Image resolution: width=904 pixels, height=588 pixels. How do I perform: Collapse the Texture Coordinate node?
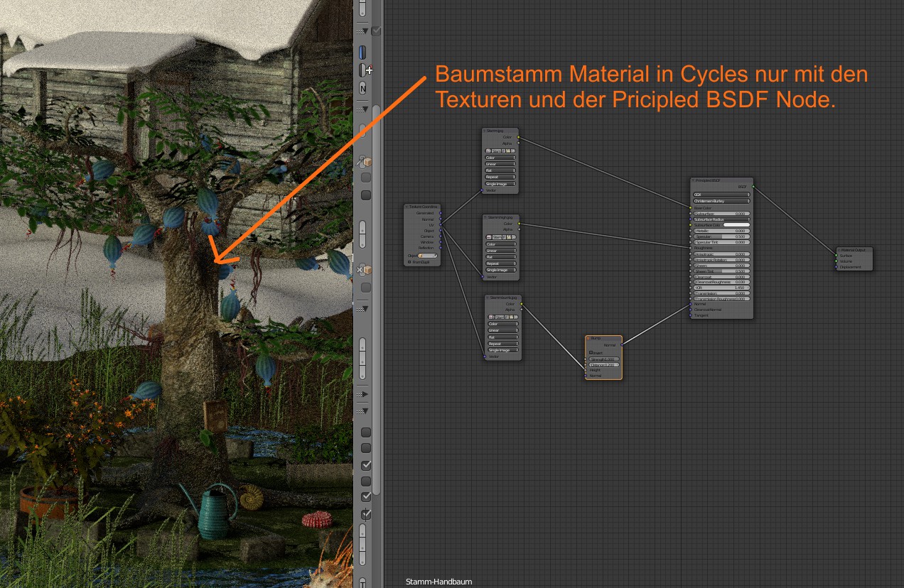tap(407, 207)
